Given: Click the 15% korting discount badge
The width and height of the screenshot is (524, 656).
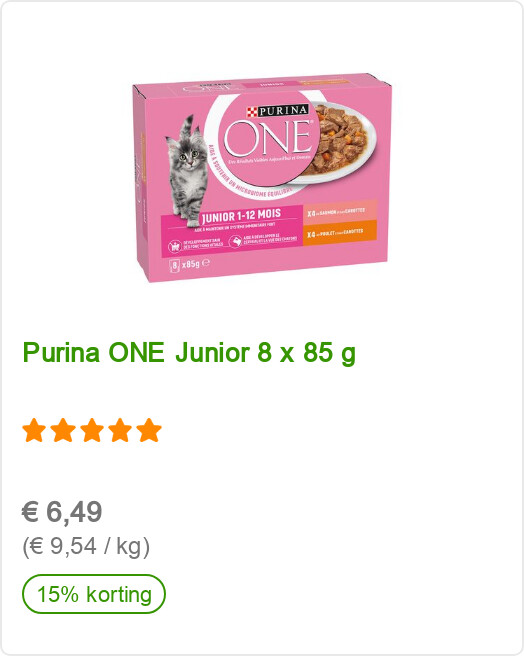Looking at the screenshot, I should [94, 594].
